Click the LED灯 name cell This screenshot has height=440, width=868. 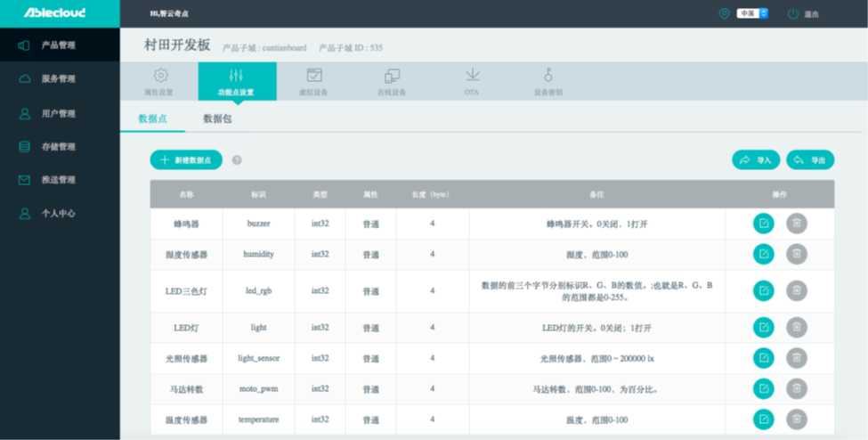tap(186, 328)
